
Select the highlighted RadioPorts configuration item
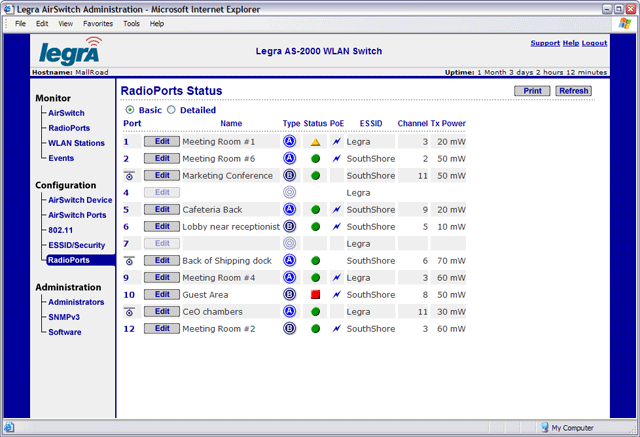tap(80, 260)
